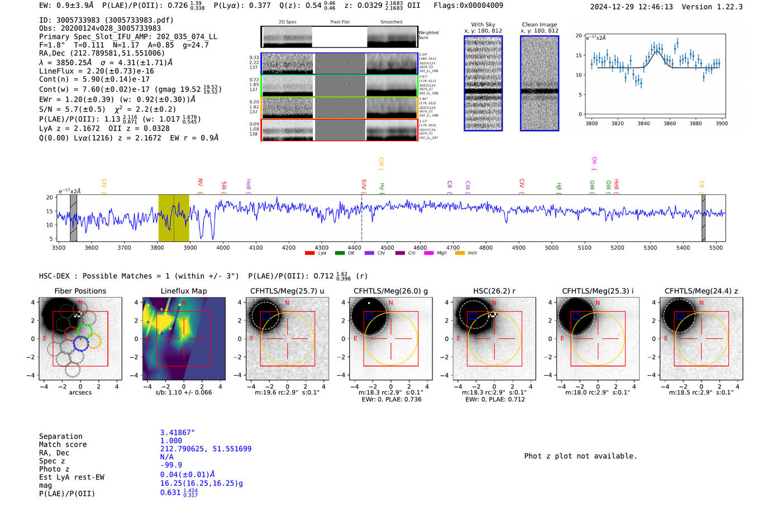Click the Match score value 1.000
Viewport: 782px width, 532px height.
tap(171, 440)
